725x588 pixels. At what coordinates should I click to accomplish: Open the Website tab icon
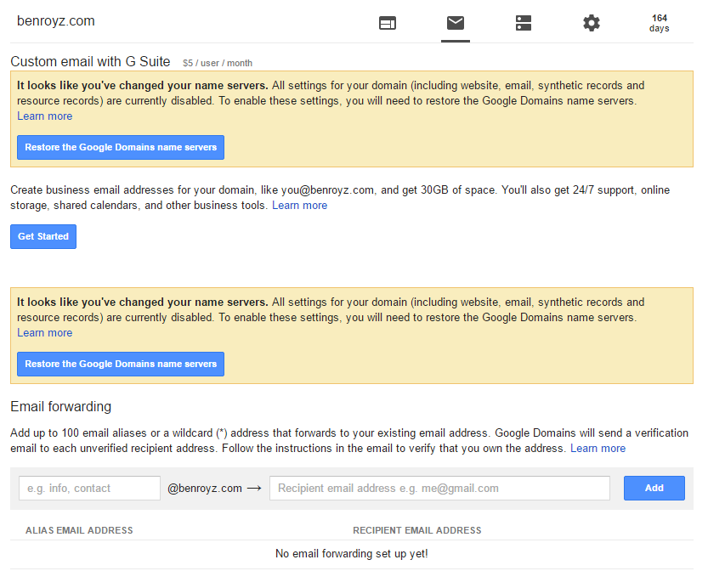tap(388, 23)
